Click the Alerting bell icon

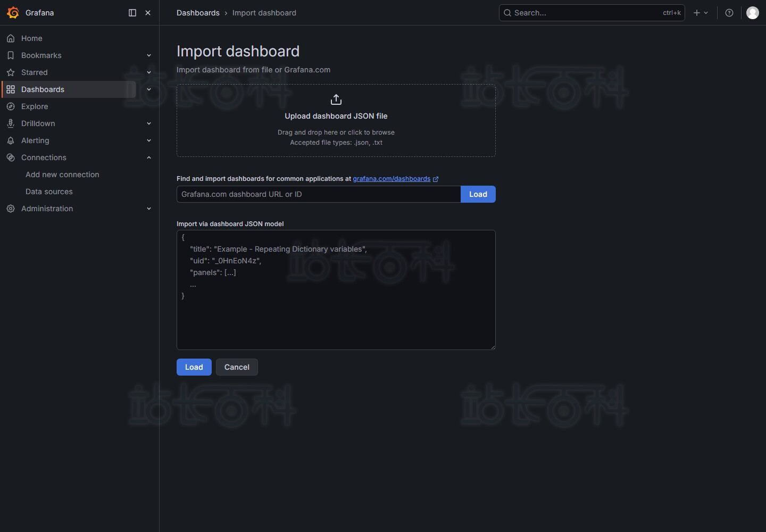click(x=11, y=140)
